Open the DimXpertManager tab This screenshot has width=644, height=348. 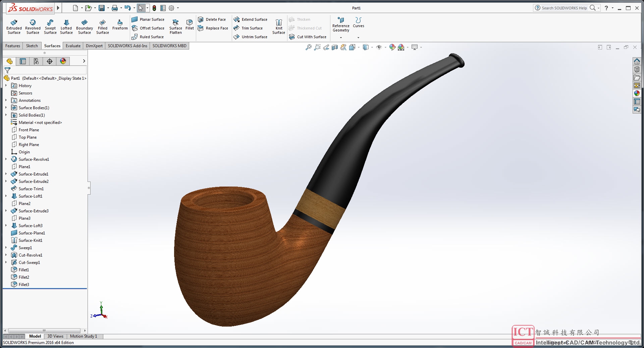[50, 61]
